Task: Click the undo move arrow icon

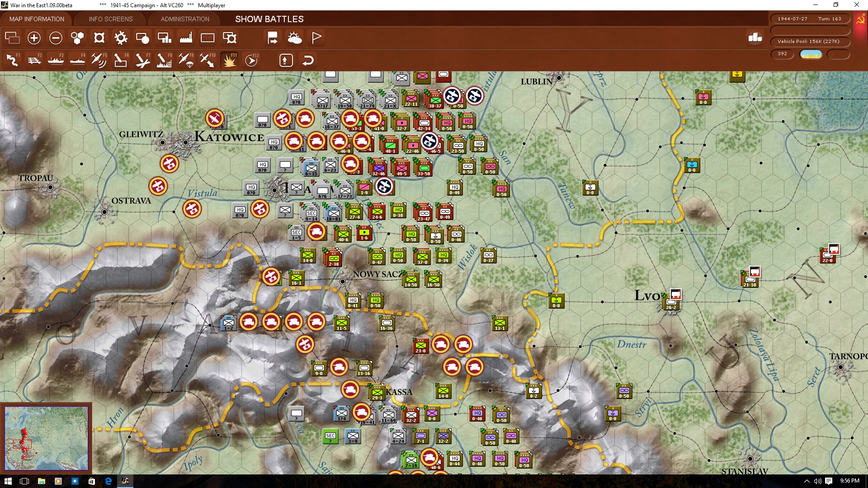Action: [x=308, y=60]
